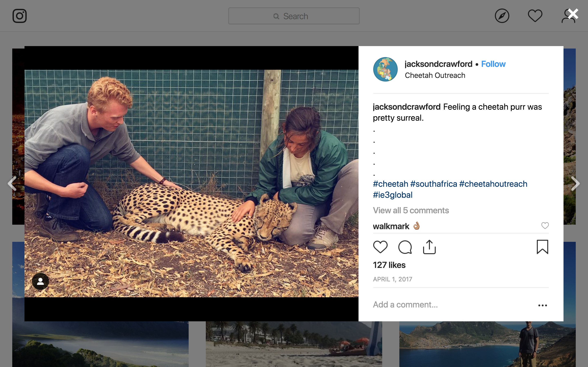
Task: Open the three-dot more options menu
Action: [542, 305]
